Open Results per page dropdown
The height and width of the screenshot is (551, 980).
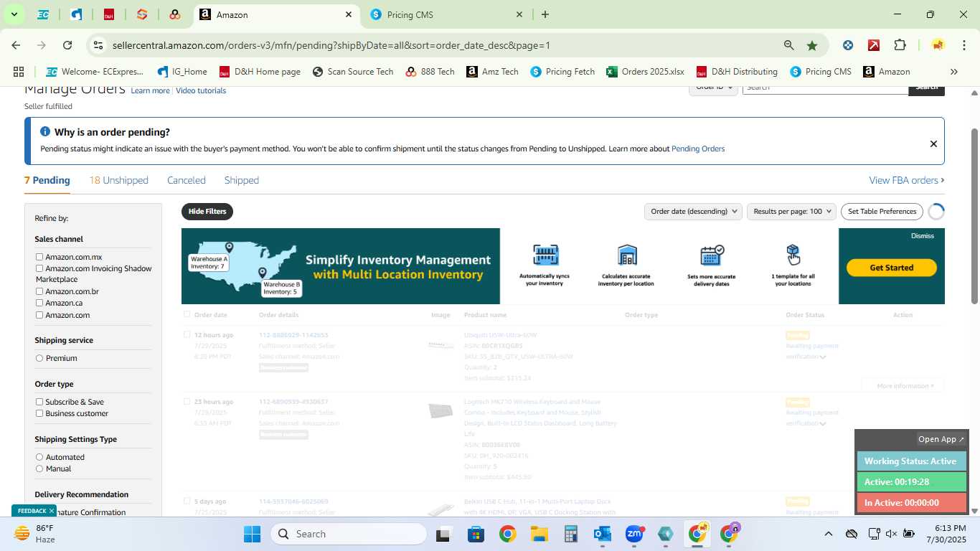[x=792, y=212]
